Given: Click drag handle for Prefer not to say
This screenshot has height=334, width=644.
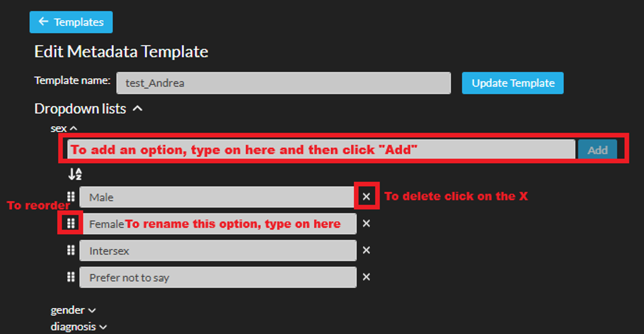Looking at the screenshot, I should click(x=71, y=277).
